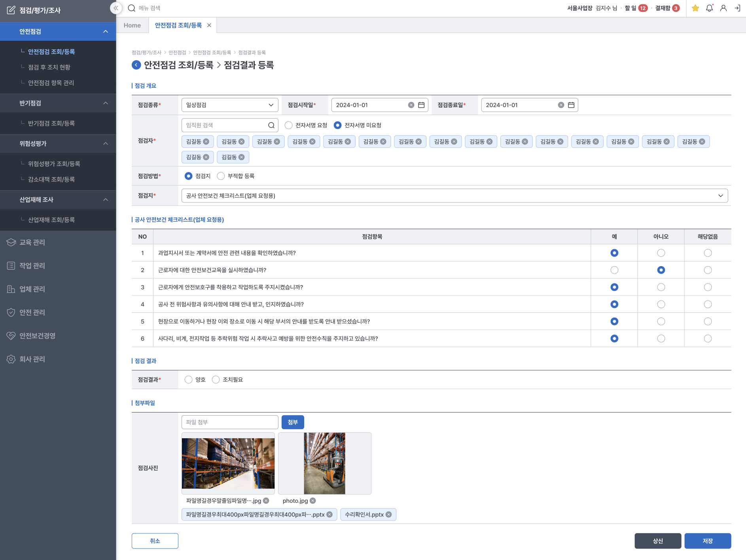Expand the 점검지 checklist dropdown
The image size is (746, 560).
pos(454,196)
